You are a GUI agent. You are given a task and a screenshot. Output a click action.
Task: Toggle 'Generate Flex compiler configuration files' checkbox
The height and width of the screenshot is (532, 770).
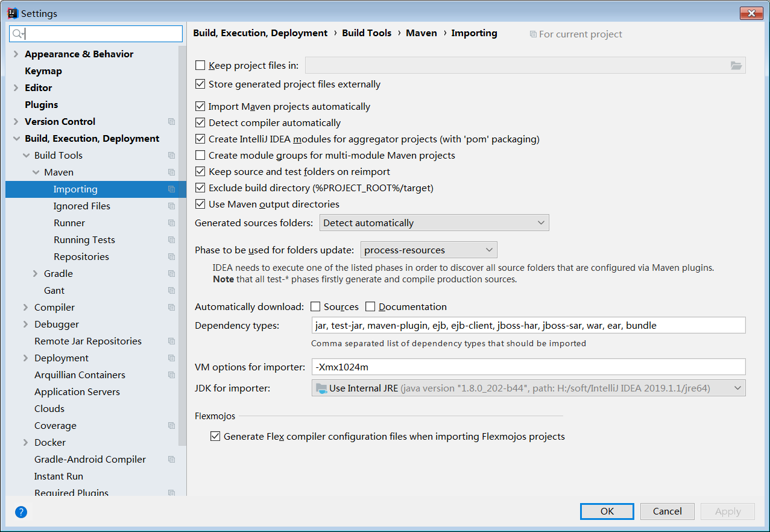click(215, 437)
